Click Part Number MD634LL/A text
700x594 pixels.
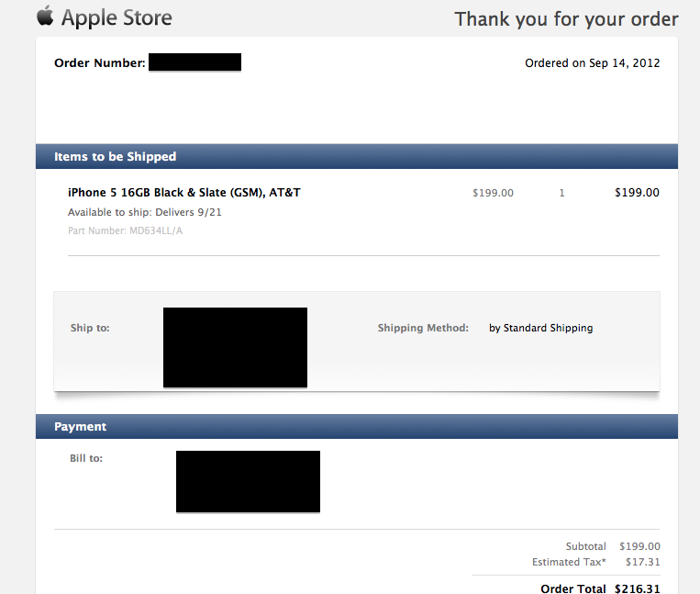(125, 230)
